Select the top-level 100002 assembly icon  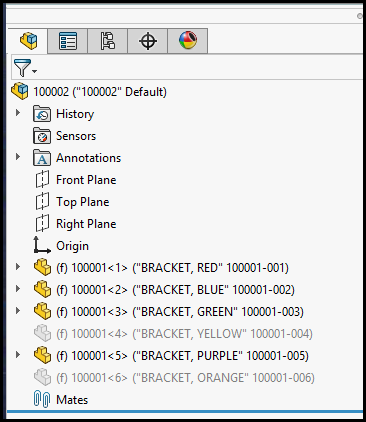tap(20, 91)
